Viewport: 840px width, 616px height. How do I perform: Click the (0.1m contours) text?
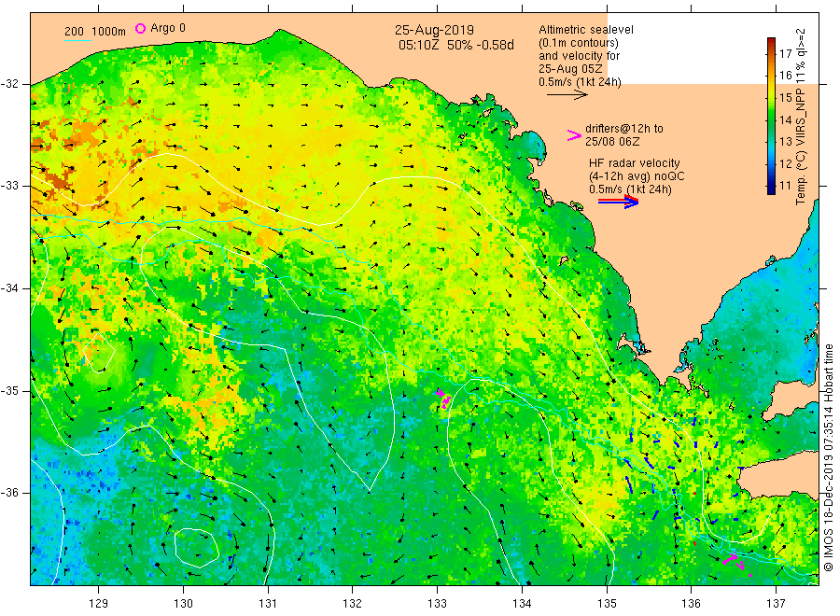point(579,43)
